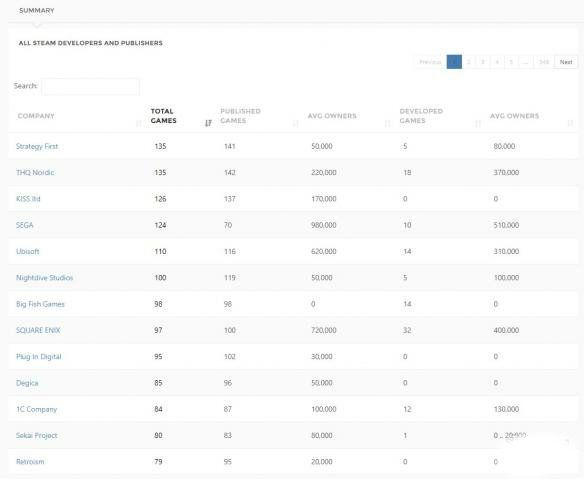Open Sekai Project company link
Image resolution: width=584 pixels, height=479 pixels.
pyautogui.click(x=36, y=435)
